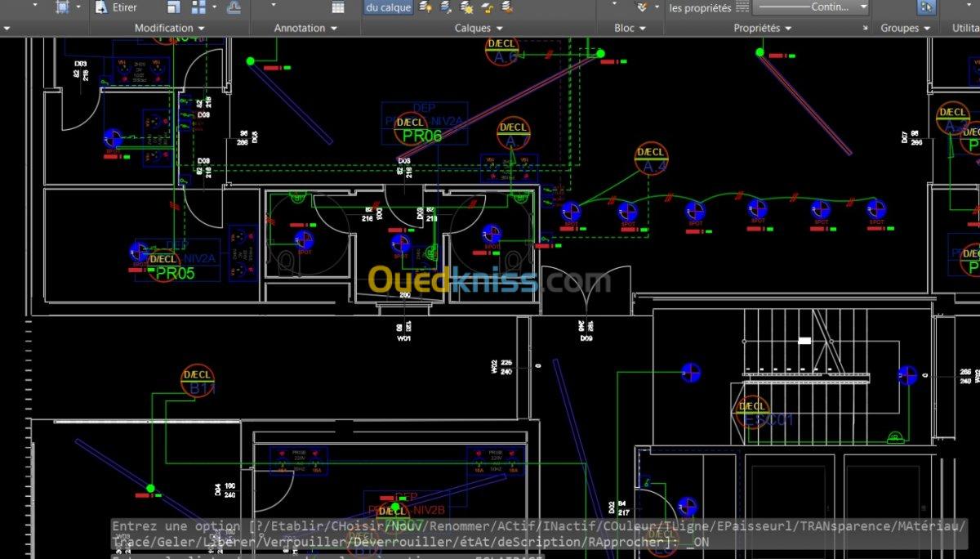Pick the ACtif command option
This screenshot has height=559, width=980.
516,526
